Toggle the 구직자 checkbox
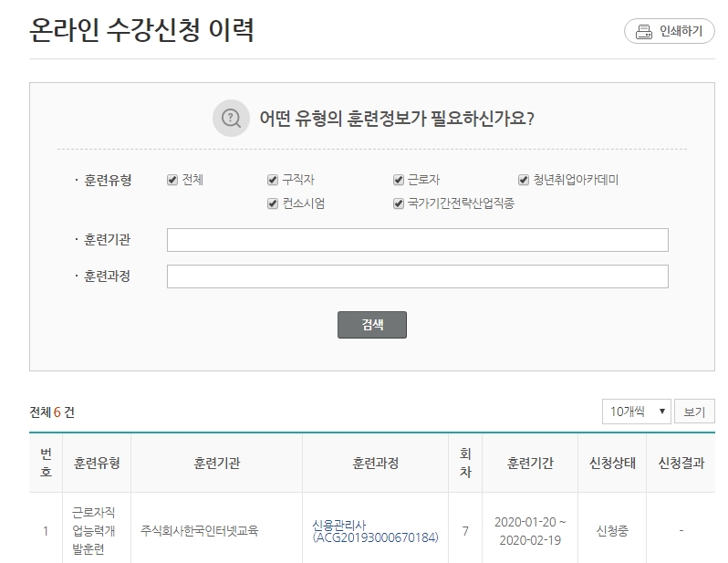This screenshot has height=563, width=728. tap(273, 180)
